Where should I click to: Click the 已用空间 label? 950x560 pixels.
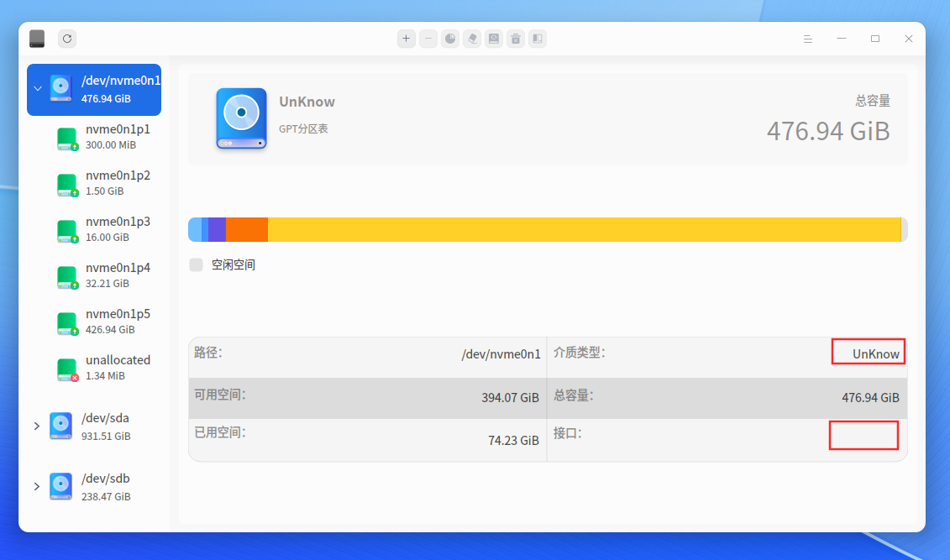coord(220,432)
